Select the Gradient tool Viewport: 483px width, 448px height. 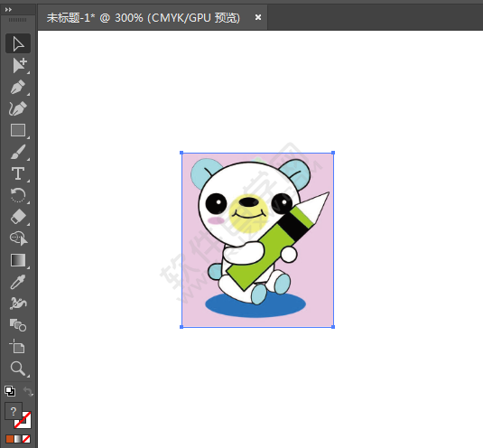(18, 260)
